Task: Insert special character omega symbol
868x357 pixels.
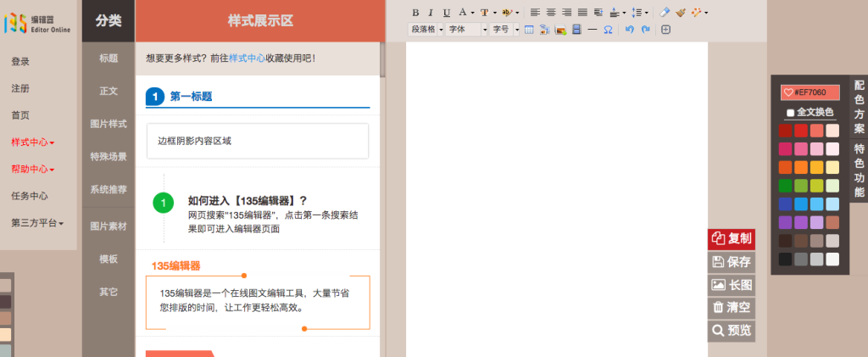Action: [x=607, y=30]
